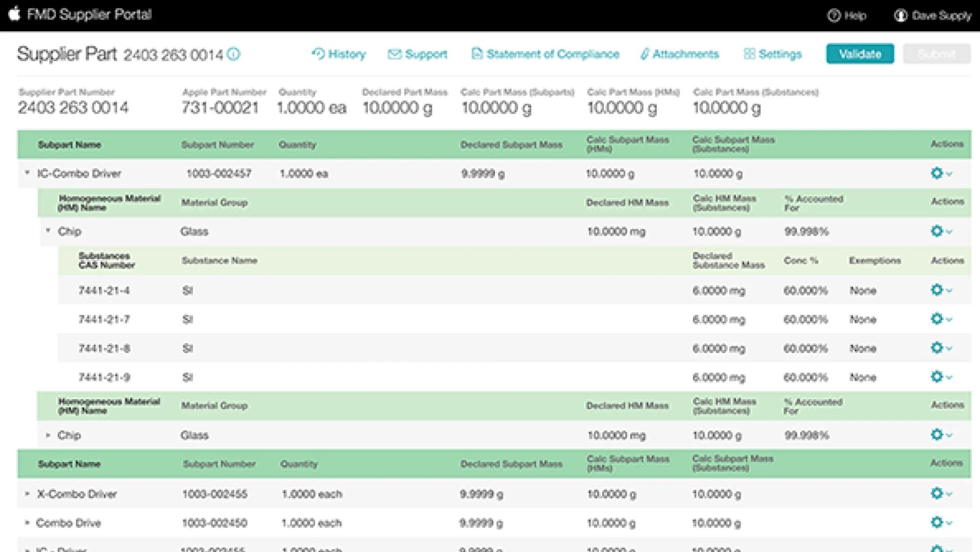Select subpart number 1003-002455
The width and height of the screenshot is (980, 552).
215,494
